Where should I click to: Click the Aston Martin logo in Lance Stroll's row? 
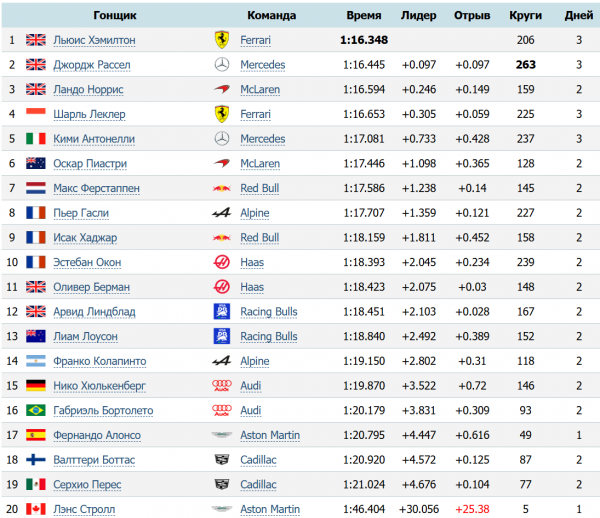[x=222, y=509]
